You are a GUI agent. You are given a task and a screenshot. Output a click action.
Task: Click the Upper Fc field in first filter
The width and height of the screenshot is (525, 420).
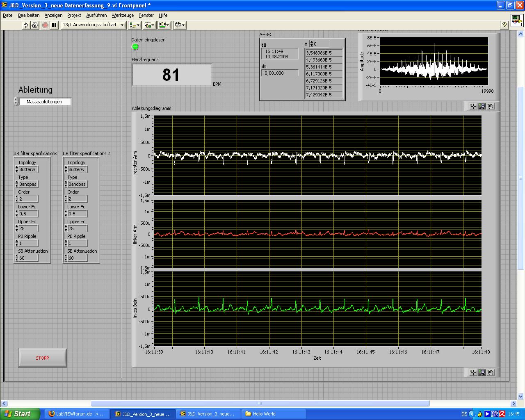(x=28, y=228)
